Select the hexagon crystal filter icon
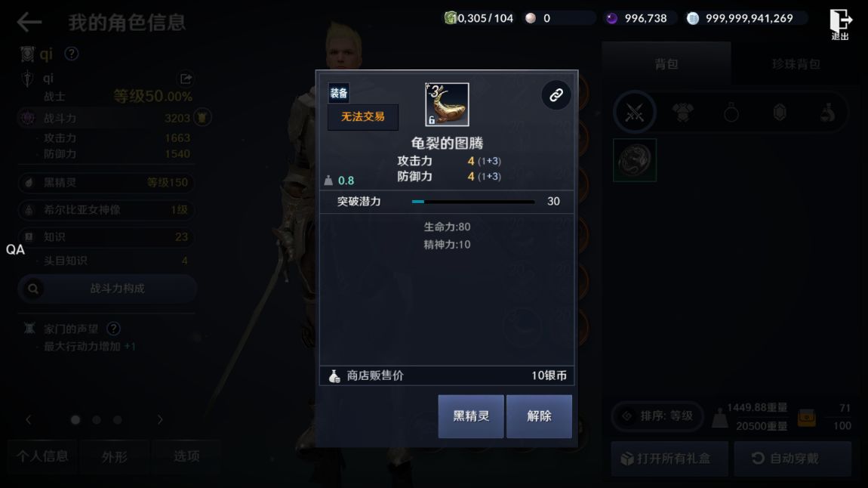The image size is (868, 488). [780, 113]
